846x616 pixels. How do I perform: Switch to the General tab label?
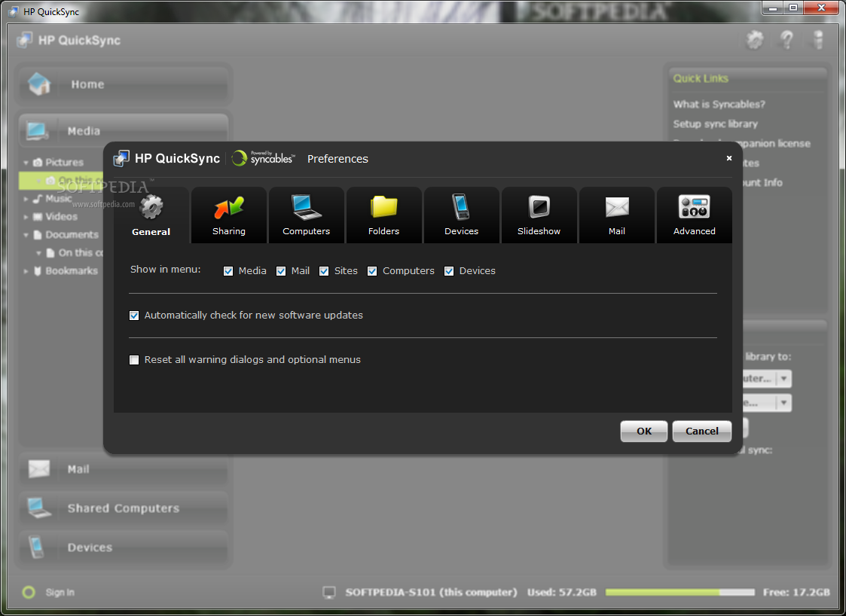tap(151, 231)
